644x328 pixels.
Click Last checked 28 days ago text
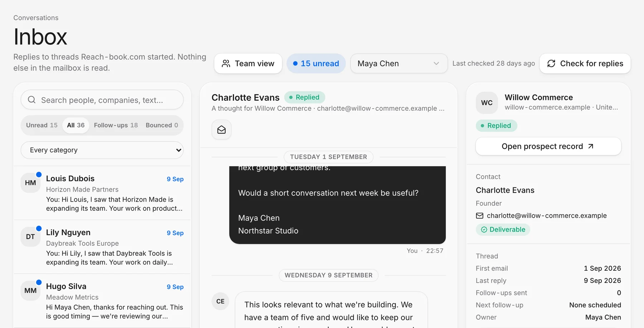(493, 63)
